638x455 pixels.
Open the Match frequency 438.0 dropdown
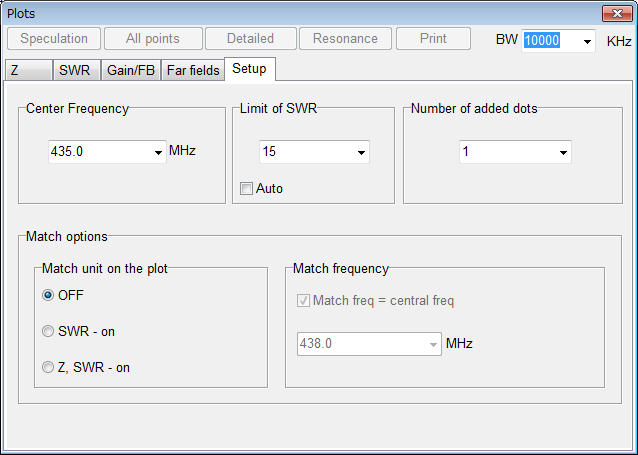click(x=433, y=344)
